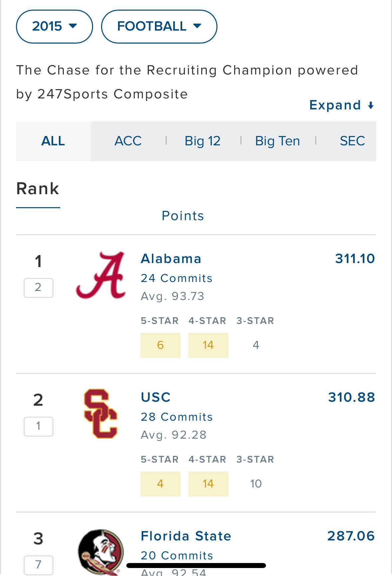Open the USC team name link
The width and height of the screenshot is (392, 576).
coord(156,397)
